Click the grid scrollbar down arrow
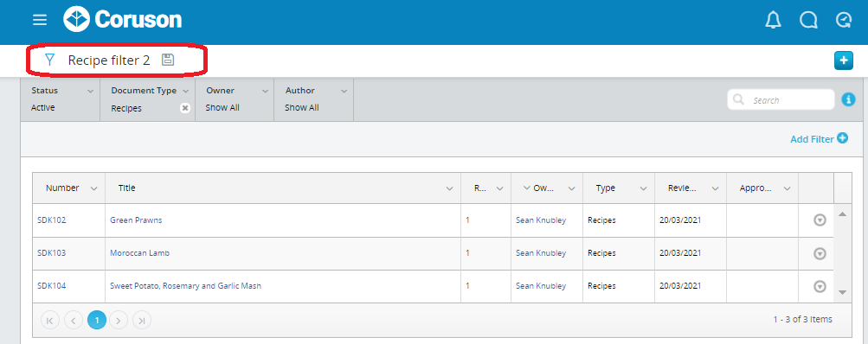 click(x=843, y=292)
